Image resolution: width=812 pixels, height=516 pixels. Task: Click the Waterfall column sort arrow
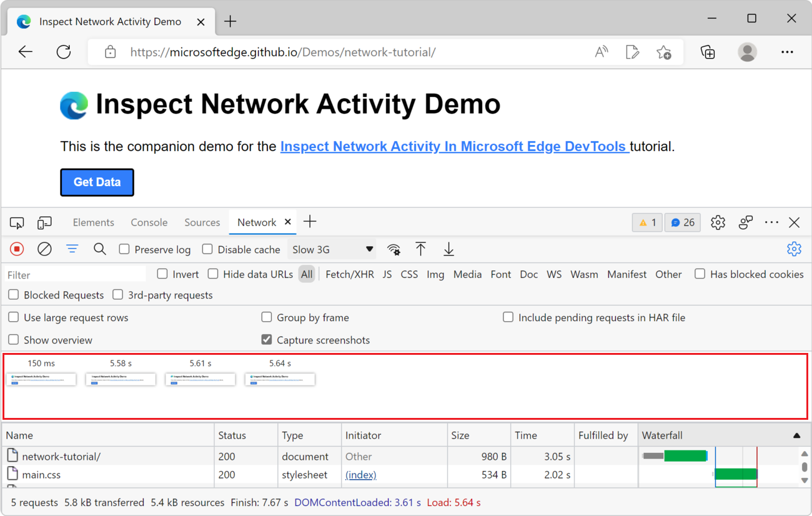(x=796, y=435)
